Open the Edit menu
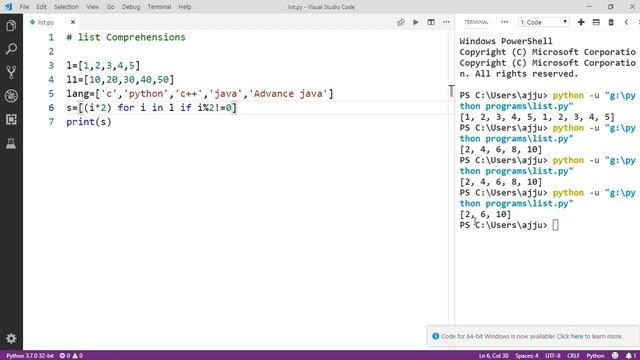 click(41, 7)
